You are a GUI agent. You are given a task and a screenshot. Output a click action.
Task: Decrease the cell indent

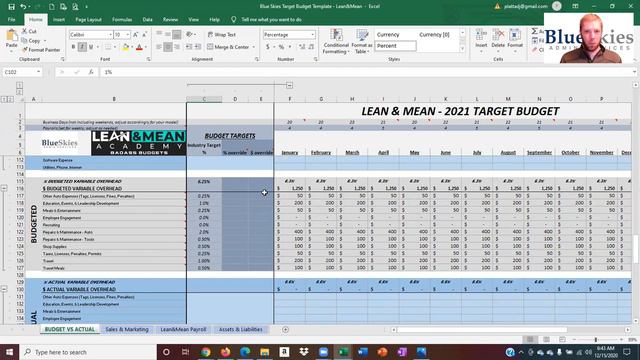(x=189, y=47)
